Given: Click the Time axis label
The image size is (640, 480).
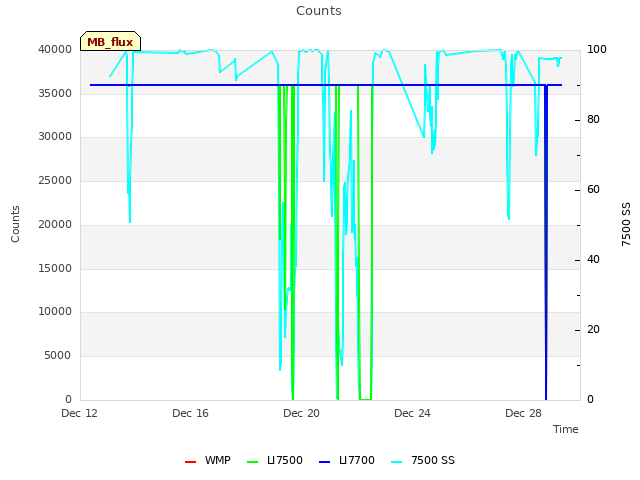Looking at the screenshot, I should click(566, 429).
